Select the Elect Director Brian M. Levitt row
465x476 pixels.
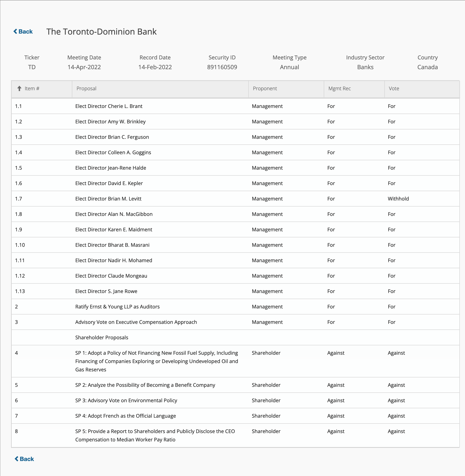pyautogui.click(x=108, y=199)
